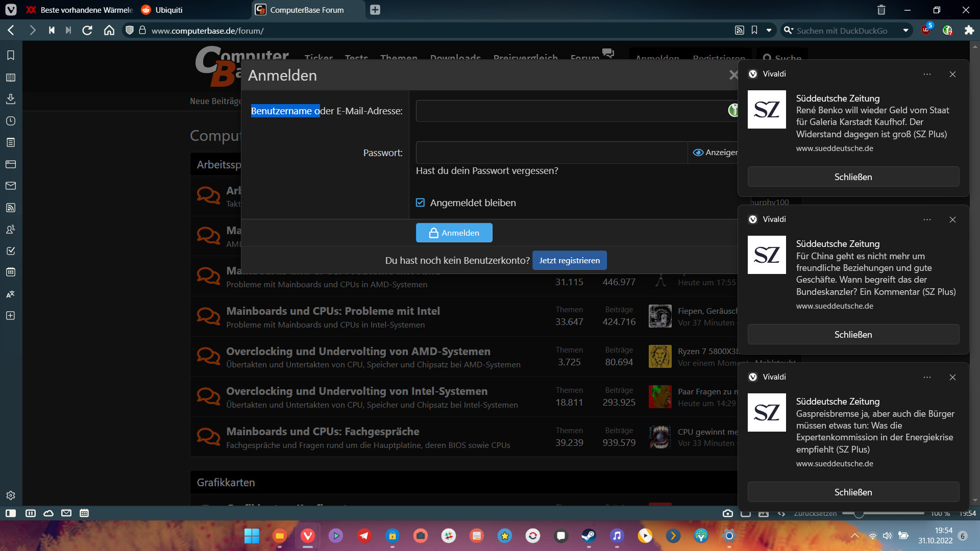Click the reload page button
The height and width of the screenshot is (551, 980).
(87, 31)
